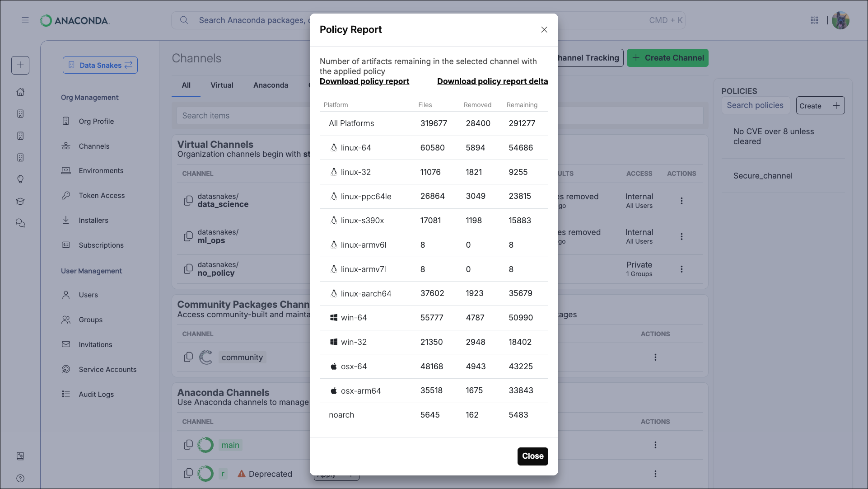Image resolution: width=868 pixels, height=489 pixels.
Task: Select the Home icon in left rail
Action: [x=20, y=92]
